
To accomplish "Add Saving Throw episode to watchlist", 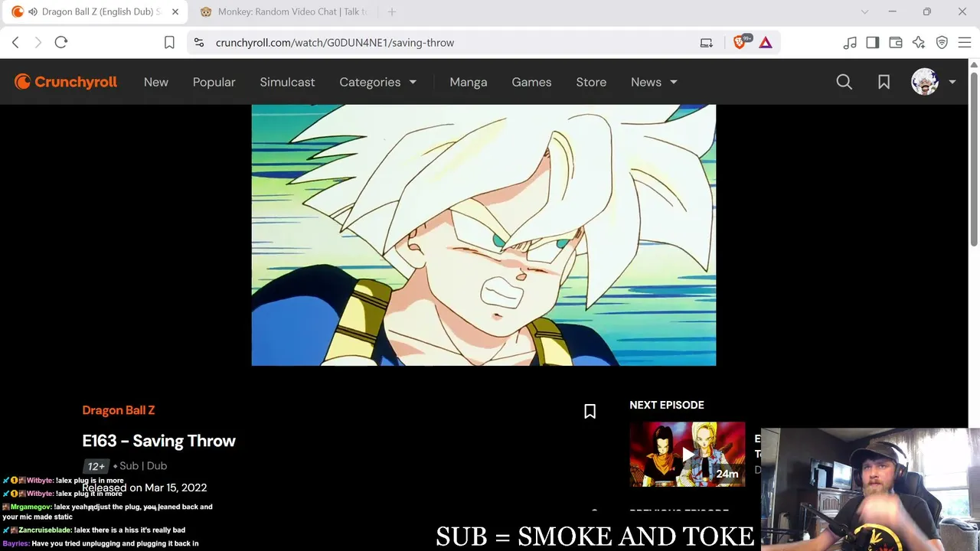I will 590,412.
